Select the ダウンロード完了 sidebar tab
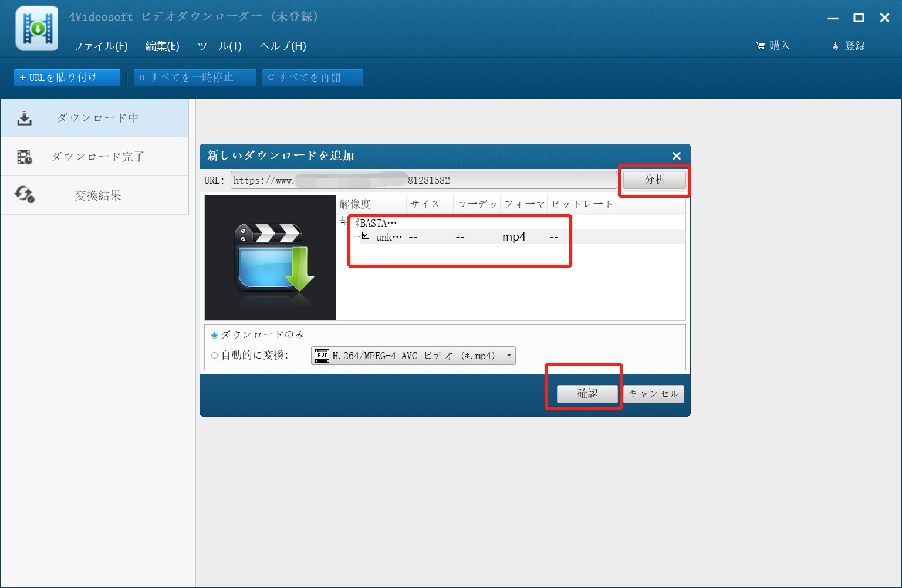This screenshot has width=902, height=588. pos(94,157)
